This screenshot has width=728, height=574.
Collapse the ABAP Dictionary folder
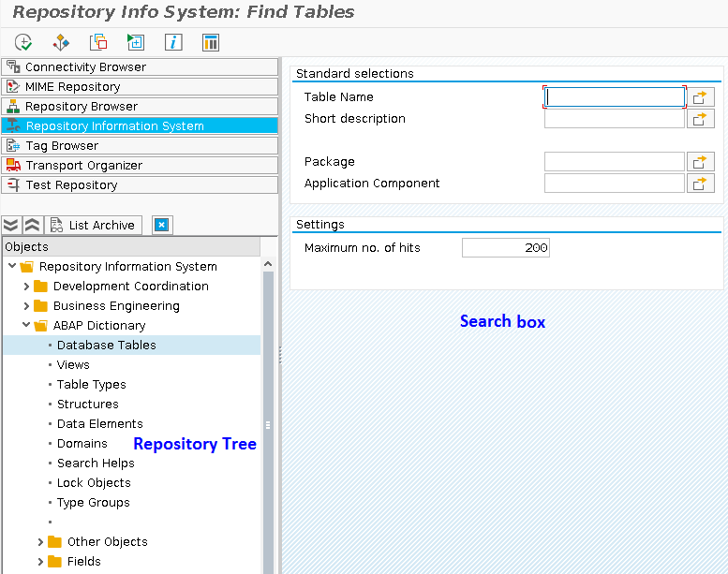(x=26, y=325)
